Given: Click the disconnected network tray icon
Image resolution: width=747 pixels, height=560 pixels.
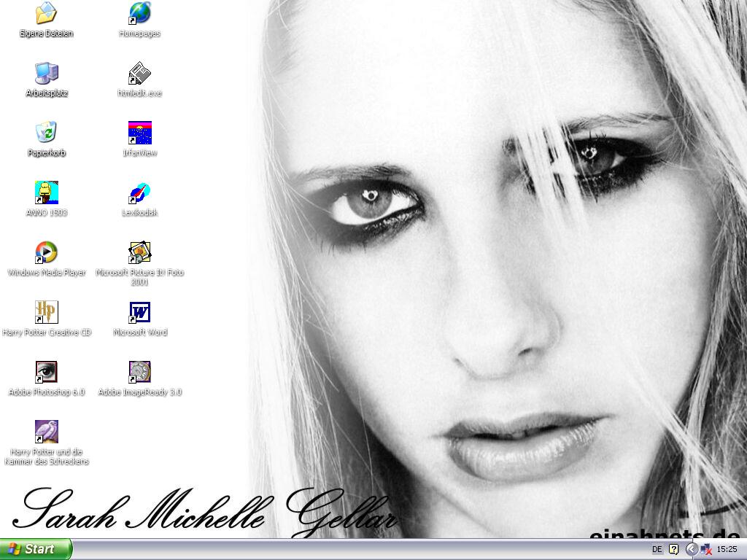Looking at the screenshot, I should (x=706, y=550).
